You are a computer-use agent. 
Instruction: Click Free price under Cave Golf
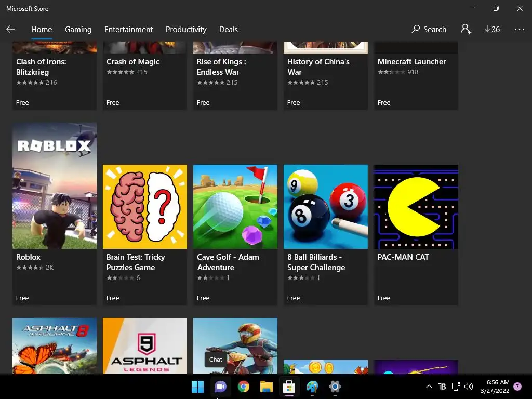[x=203, y=298]
